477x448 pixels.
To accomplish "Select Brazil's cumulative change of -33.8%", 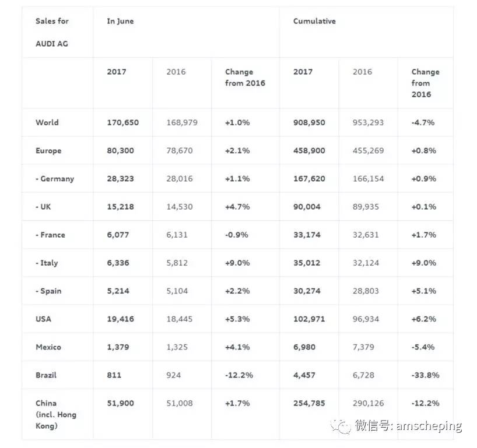I will (x=425, y=375).
